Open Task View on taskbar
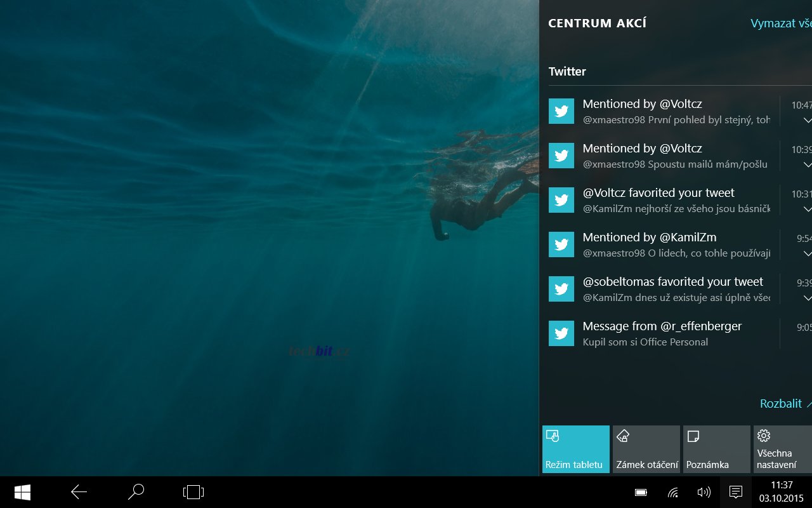The width and height of the screenshot is (812, 508). (193, 492)
